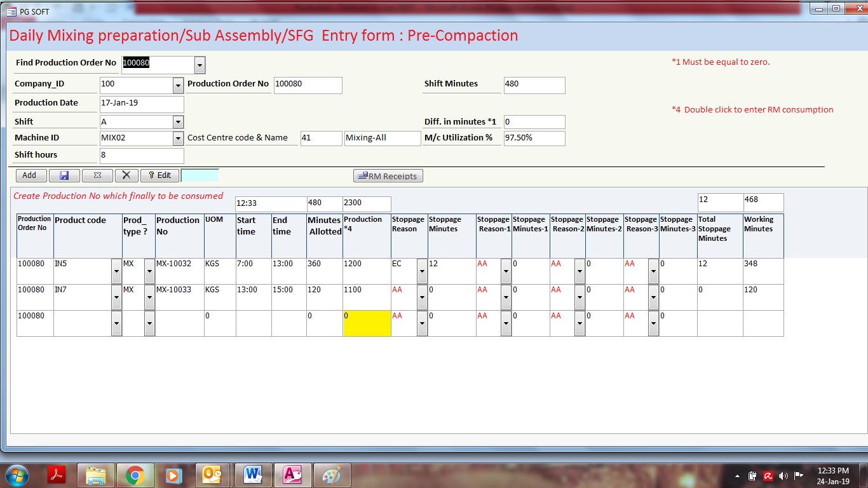This screenshot has height=488, width=868.
Task: Open Adobe Reader from the taskbar
Action: [58, 475]
